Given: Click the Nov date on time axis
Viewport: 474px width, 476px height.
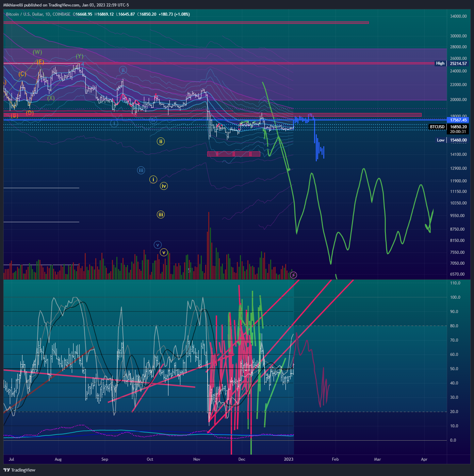Looking at the screenshot, I should (197, 459).
